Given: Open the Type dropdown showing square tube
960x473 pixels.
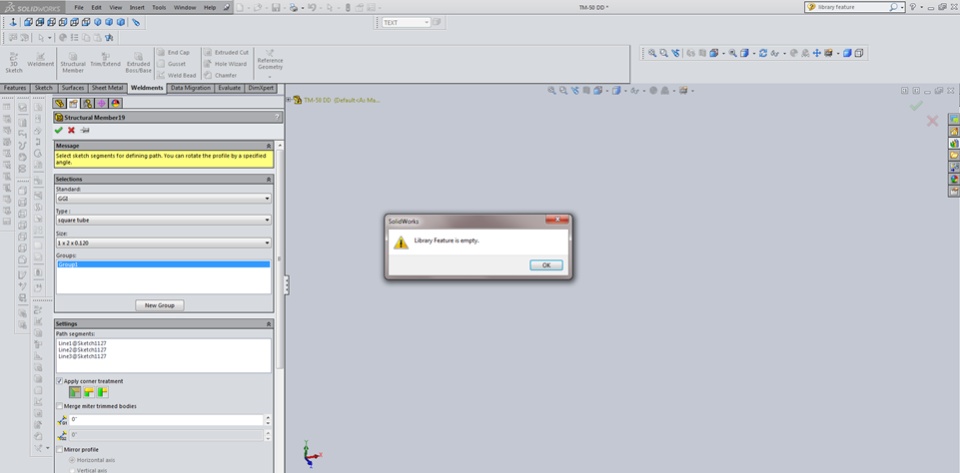Looking at the screenshot, I should 163,220.
